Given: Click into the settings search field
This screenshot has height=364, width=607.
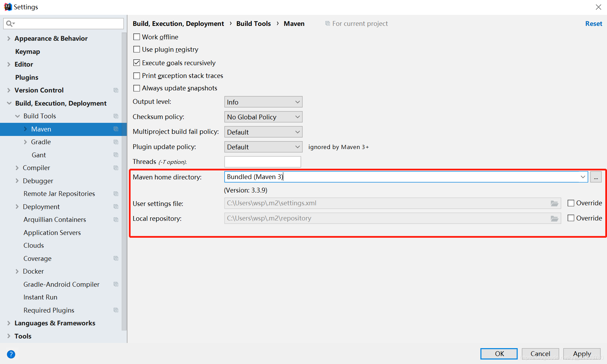Looking at the screenshot, I should [64, 23].
